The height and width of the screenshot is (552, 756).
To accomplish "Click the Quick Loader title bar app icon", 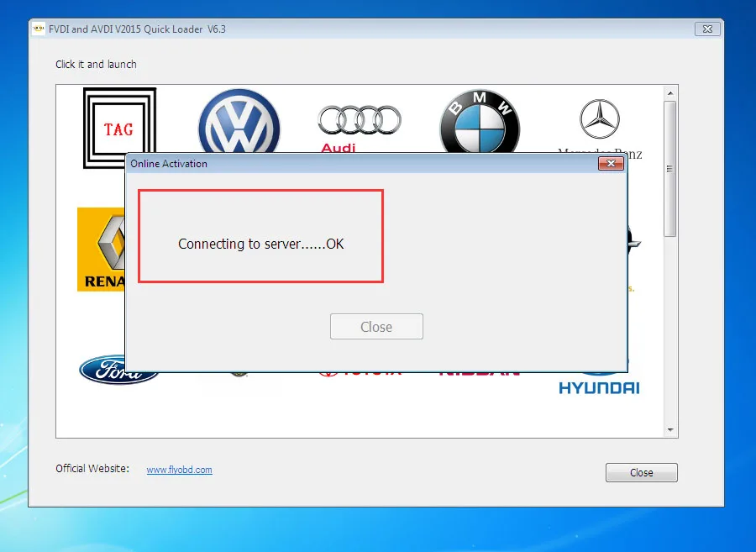I will coord(39,29).
